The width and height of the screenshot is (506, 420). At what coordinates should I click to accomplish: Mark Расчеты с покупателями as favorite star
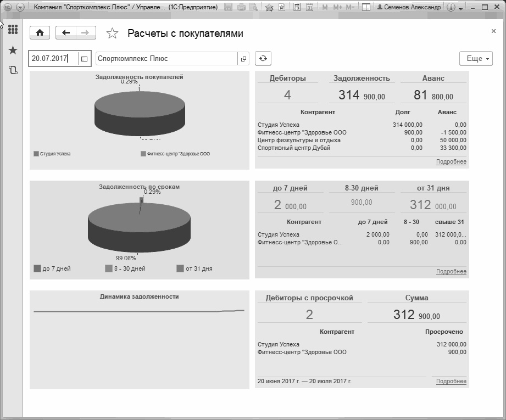[x=112, y=33]
